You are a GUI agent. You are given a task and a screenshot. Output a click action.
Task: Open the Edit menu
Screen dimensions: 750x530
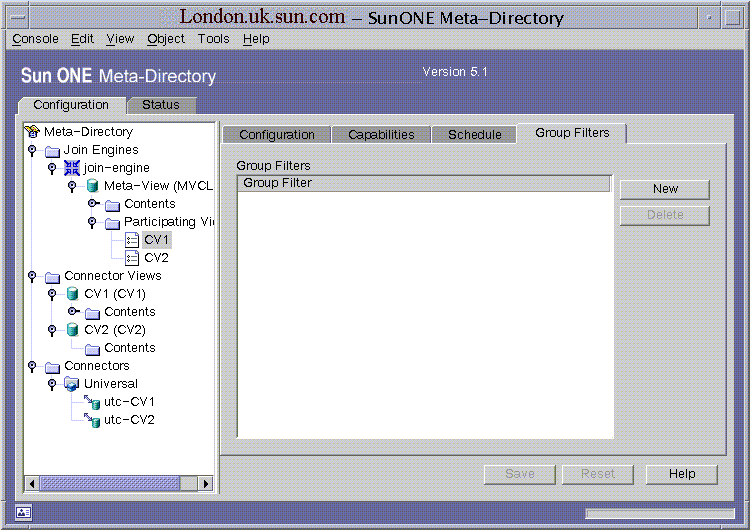(x=82, y=39)
